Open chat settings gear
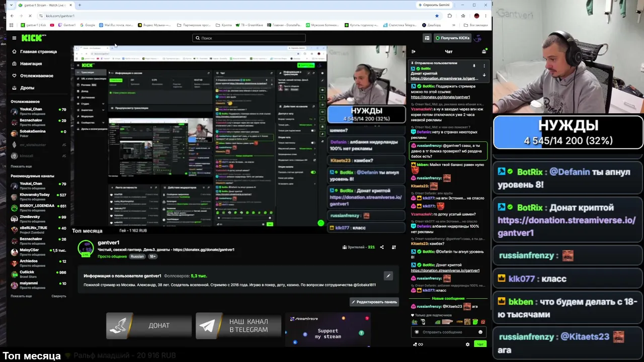 tap(467, 344)
